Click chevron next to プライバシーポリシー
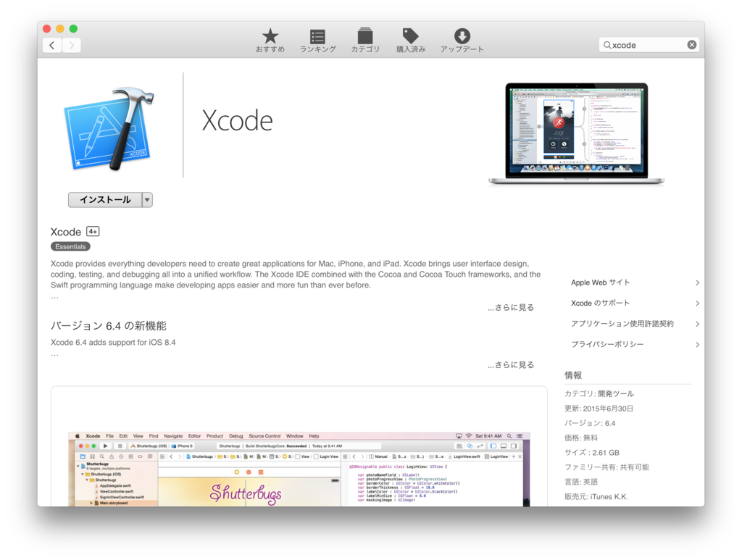The image size is (742, 560). (x=697, y=345)
